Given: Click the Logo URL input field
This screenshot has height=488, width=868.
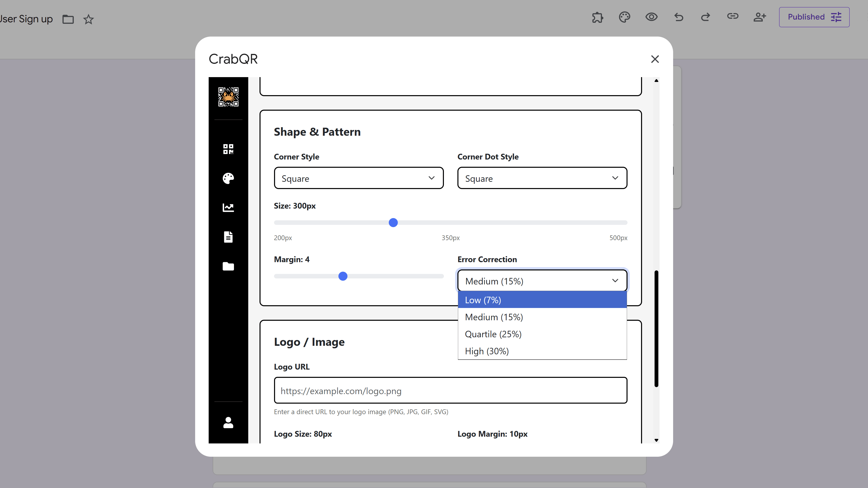Looking at the screenshot, I should coord(450,391).
